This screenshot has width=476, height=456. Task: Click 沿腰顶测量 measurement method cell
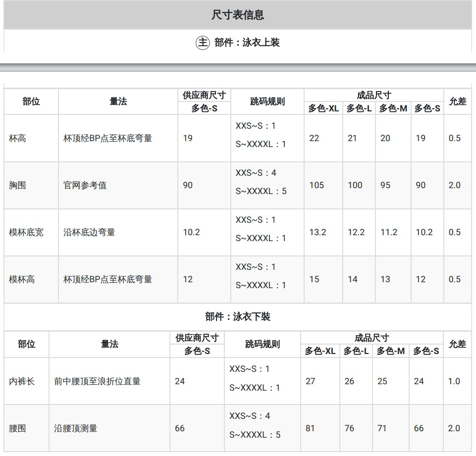76,428
